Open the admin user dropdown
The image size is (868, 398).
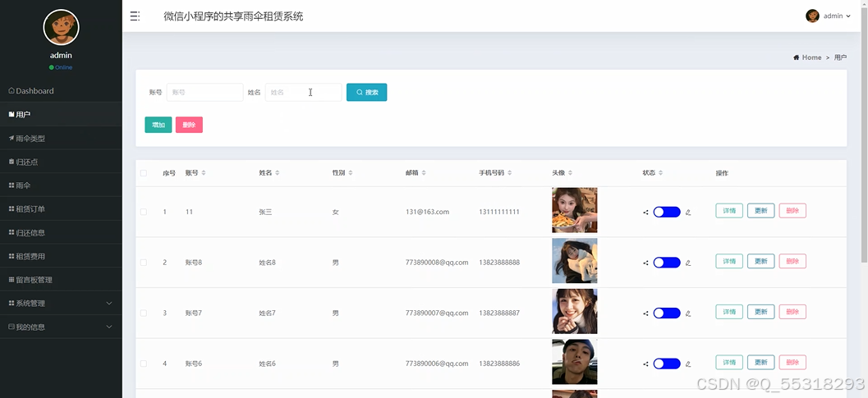point(828,16)
